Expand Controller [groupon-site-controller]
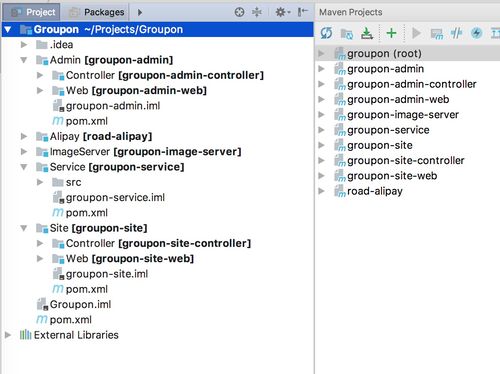This screenshot has height=374, width=500. (x=40, y=243)
